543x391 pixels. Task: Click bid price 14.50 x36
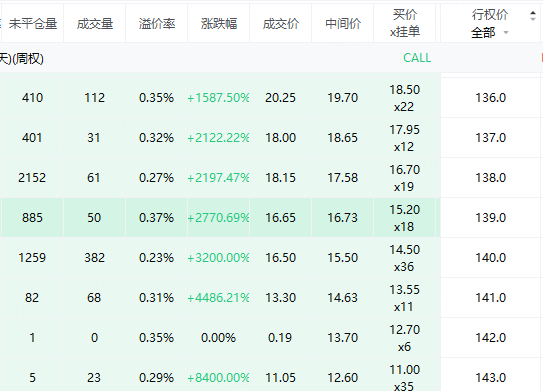point(404,258)
